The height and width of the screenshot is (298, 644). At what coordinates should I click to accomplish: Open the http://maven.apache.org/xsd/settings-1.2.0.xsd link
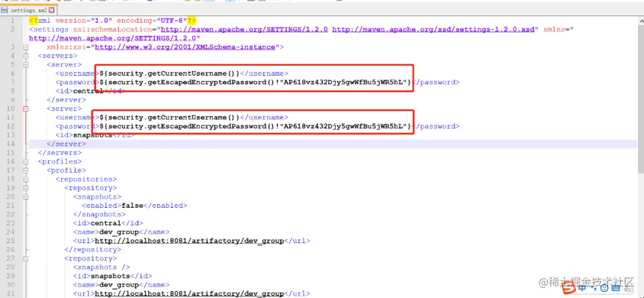[435, 29]
